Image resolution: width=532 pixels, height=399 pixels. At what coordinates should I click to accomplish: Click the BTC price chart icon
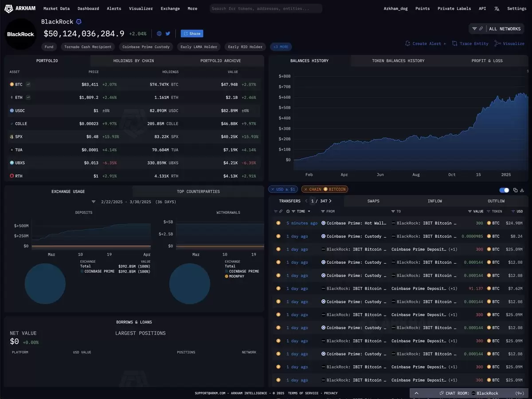(x=28, y=84)
